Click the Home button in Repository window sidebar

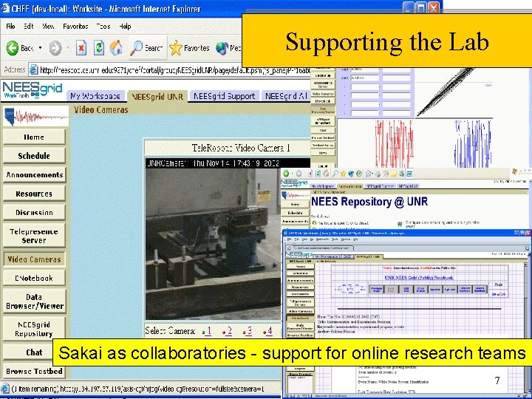click(x=295, y=205)
